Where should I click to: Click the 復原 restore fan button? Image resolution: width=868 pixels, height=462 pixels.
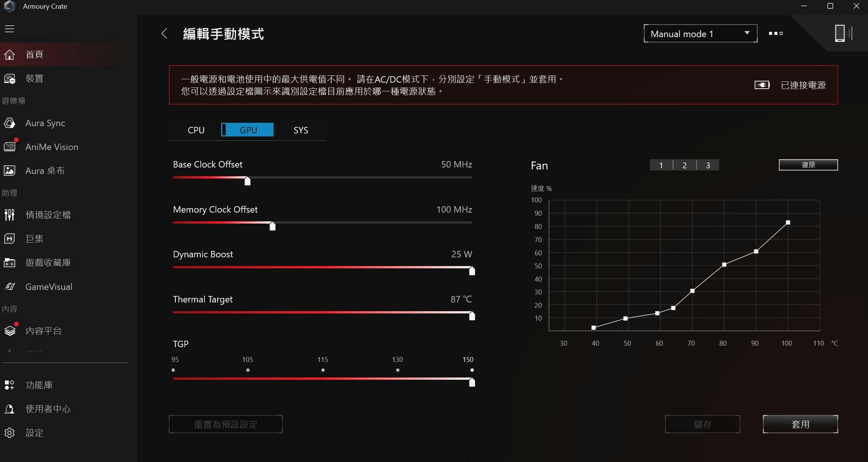(808, 165)
